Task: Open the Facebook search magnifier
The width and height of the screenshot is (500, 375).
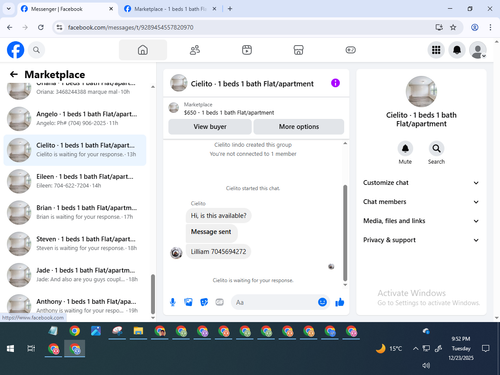Action: 36,50
